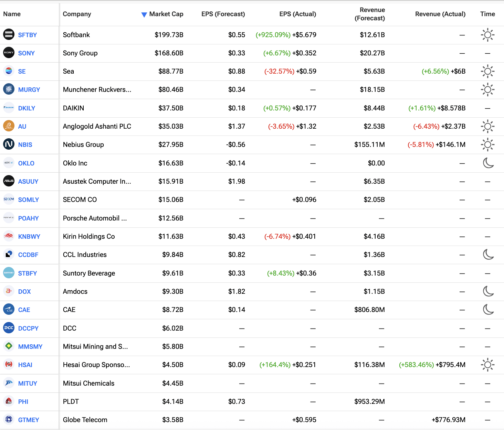Open the SFTBY ticker link
This screenshot has height=430, width=504.
28,35
